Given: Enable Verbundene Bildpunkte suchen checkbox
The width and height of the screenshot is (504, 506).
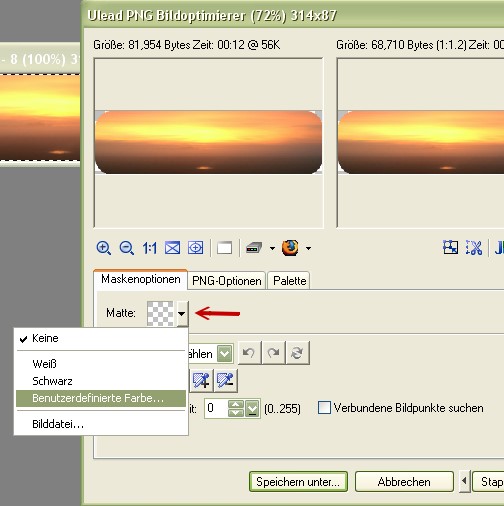Looking at the screenshot, I should click(x=324, y=408).
